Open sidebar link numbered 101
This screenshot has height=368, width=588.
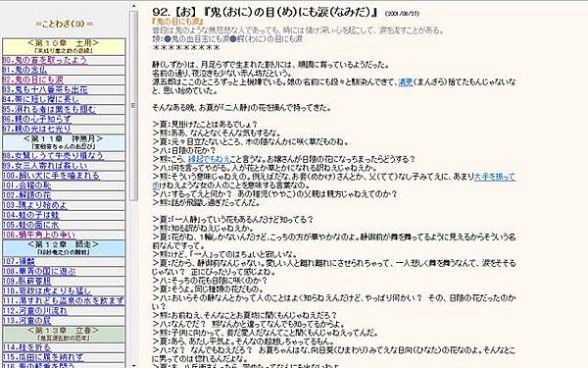click(x=26, y=185)
